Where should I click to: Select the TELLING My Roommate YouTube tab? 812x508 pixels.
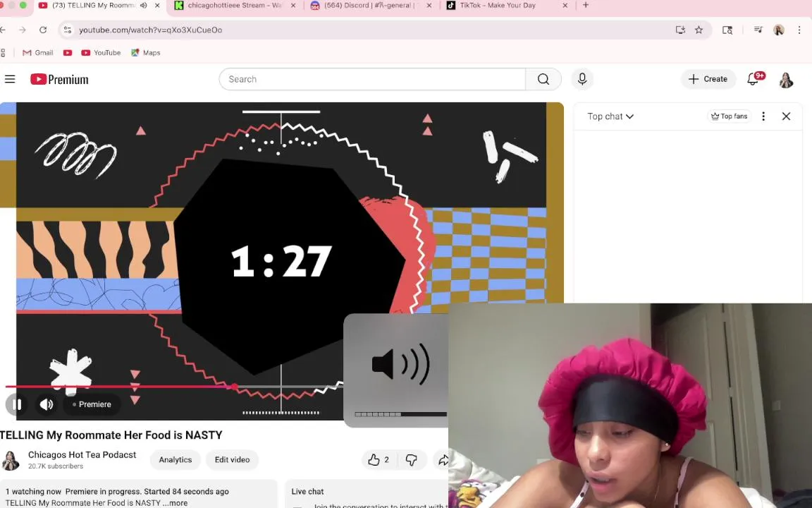coord(93,5)
